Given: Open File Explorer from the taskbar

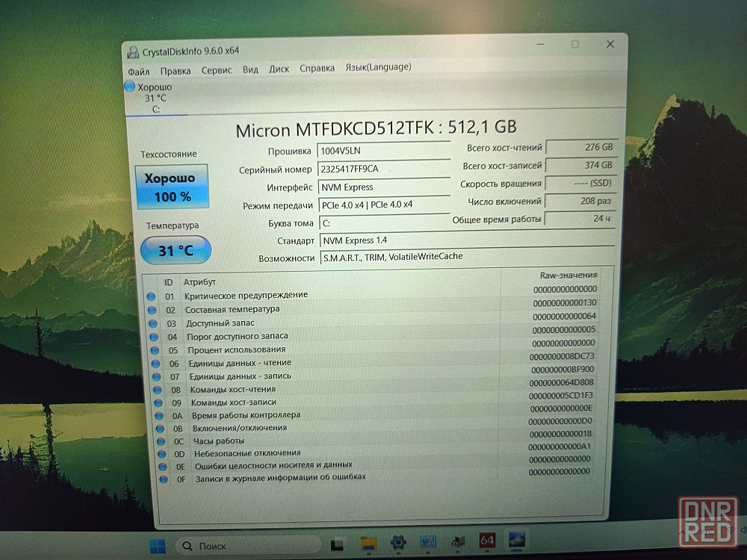Looking at the screenshot, I should [368, 543].
